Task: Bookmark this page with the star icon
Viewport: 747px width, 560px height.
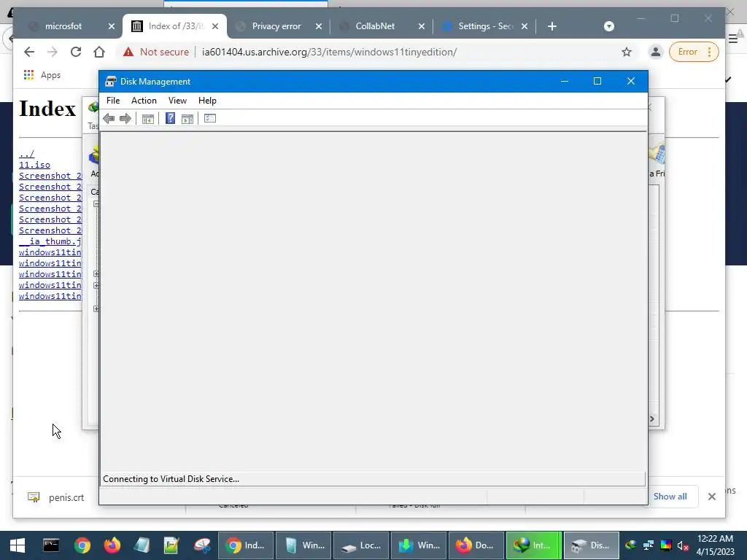Action: pos(627,52)
